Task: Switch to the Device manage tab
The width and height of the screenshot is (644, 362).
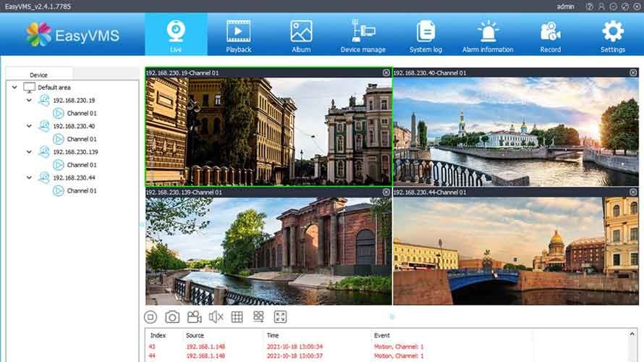Action: point(363,35)
